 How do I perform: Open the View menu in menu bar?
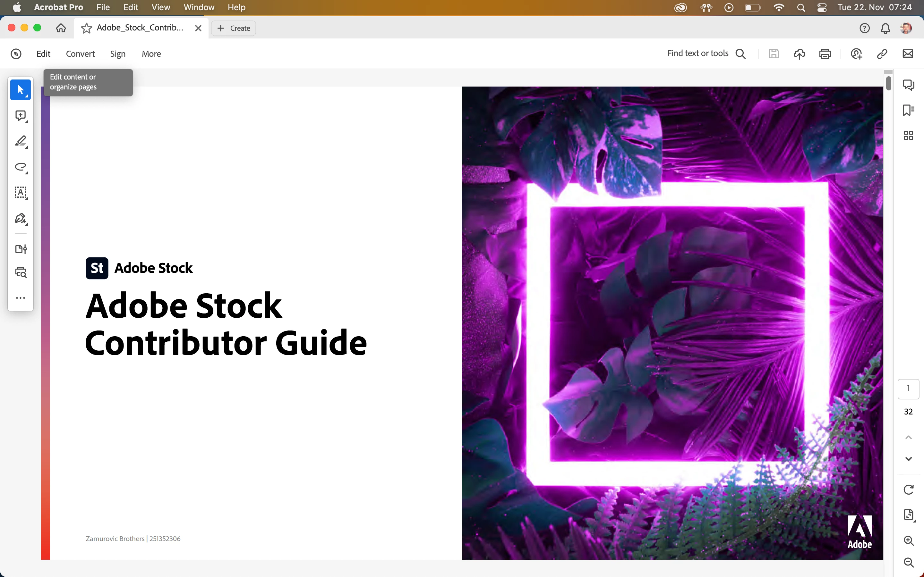(161, 7)
